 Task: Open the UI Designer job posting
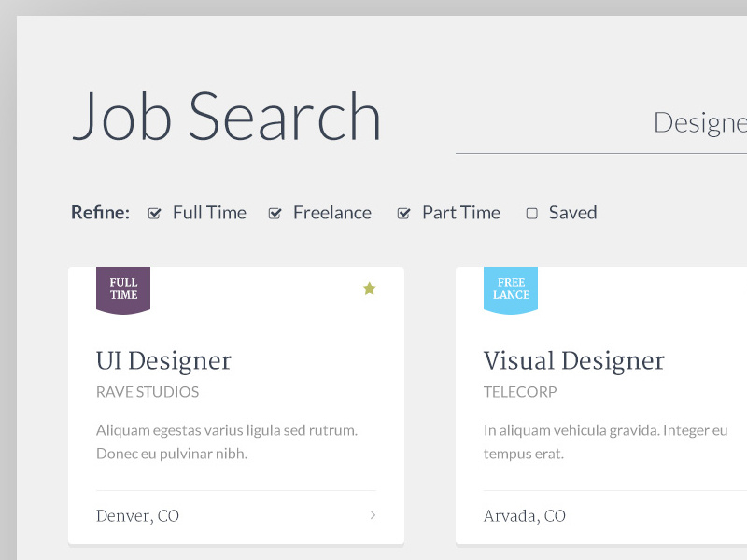(x=163, y=360)
